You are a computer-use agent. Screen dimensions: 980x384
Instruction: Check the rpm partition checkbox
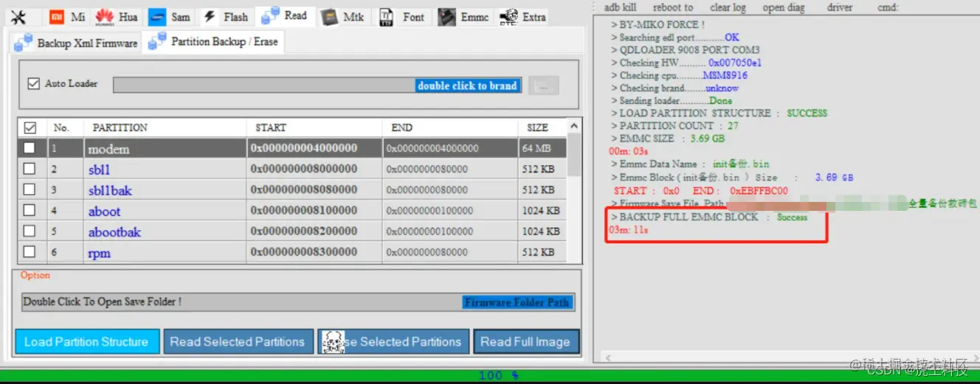(30, 251)
